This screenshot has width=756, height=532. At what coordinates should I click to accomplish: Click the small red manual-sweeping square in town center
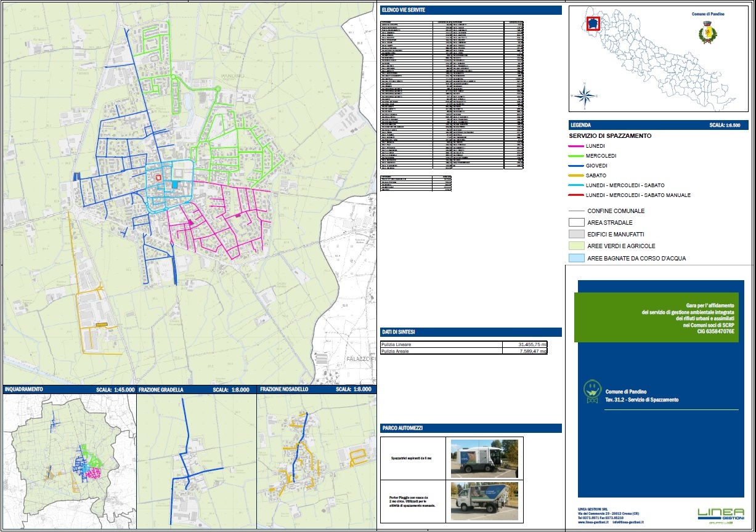[x=158, y=177]
